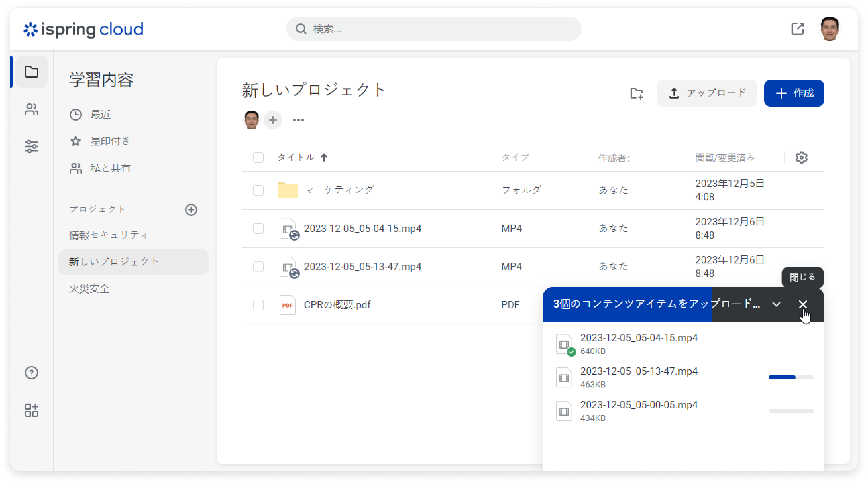Check the マーケティング folder checkbox
Screen dimensions: 868x484
click(x=258, y=190)
